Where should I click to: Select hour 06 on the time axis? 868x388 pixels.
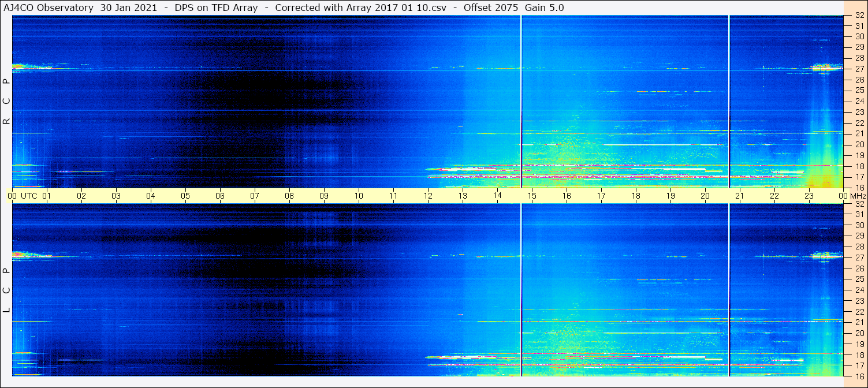[220, 196]
